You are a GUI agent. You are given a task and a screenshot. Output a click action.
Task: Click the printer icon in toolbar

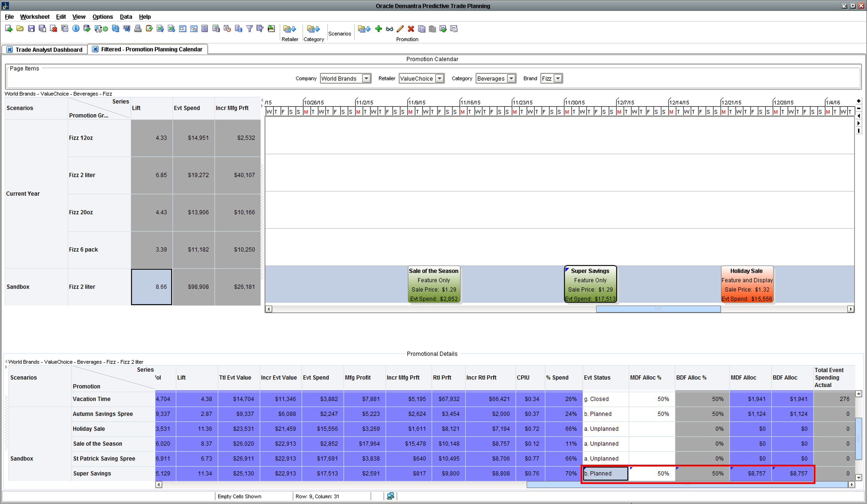pos(138,29)
